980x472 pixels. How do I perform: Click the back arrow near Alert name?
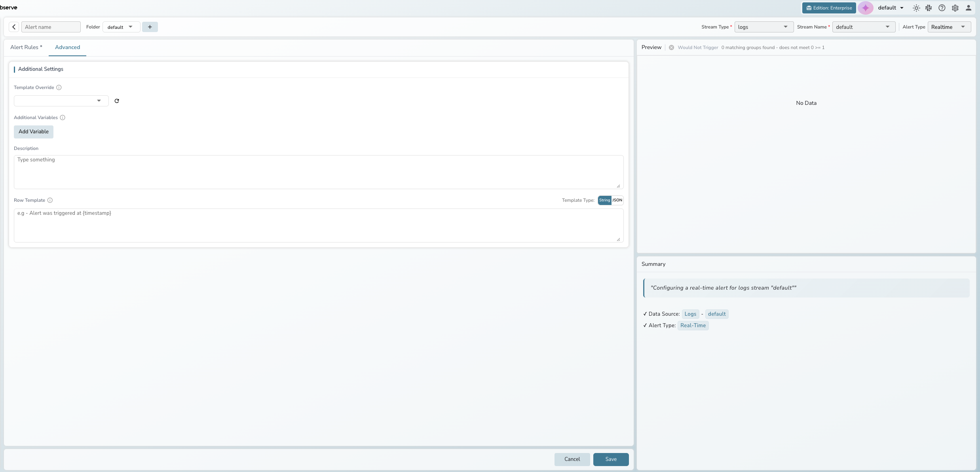(14, 27)
